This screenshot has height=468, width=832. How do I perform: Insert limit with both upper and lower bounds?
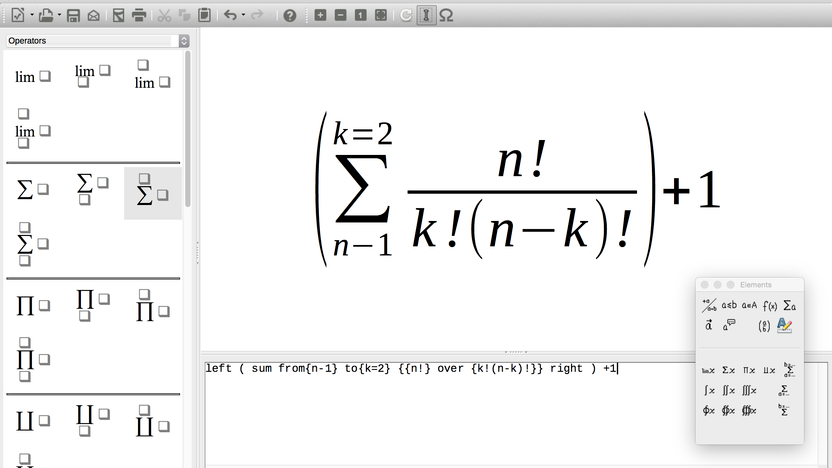coord(33,129)
